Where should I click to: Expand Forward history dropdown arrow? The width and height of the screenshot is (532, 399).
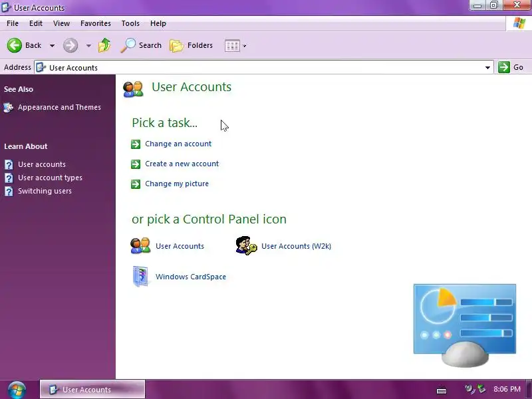coord(88,45)
